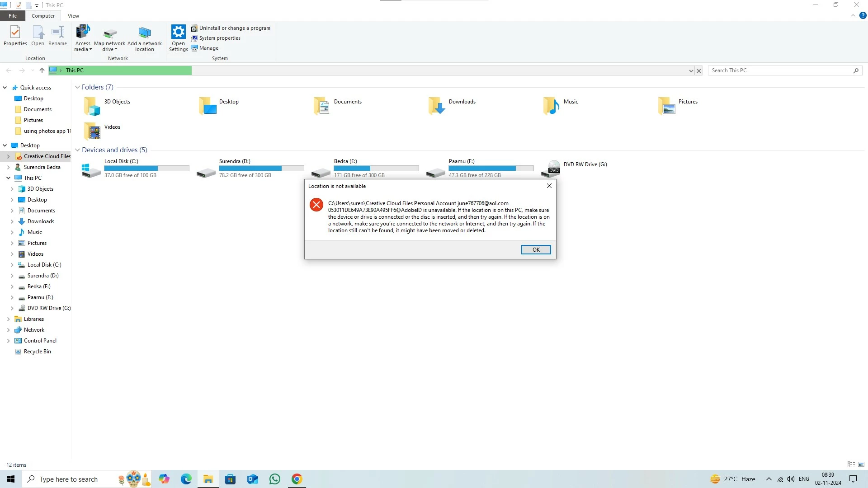Select Local Disk (C:) drive
This screenshot has height=488, width=868.
91,169
